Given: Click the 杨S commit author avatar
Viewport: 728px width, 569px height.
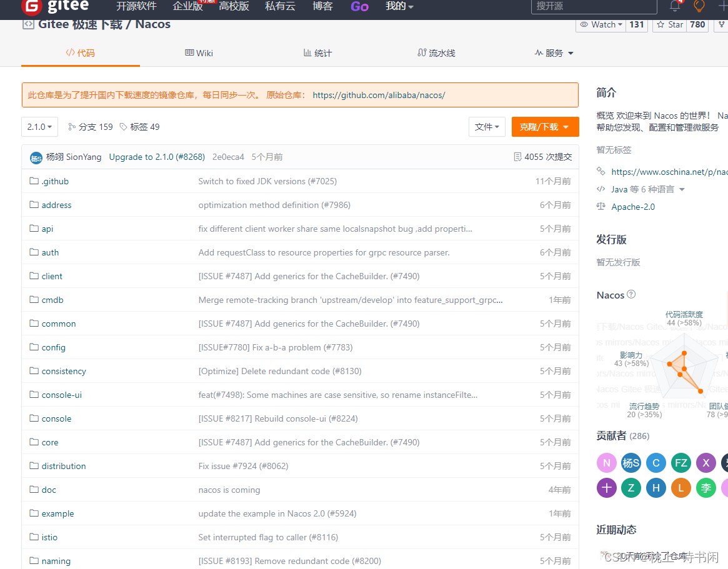Looking at the screenshot, I should 36,158.
